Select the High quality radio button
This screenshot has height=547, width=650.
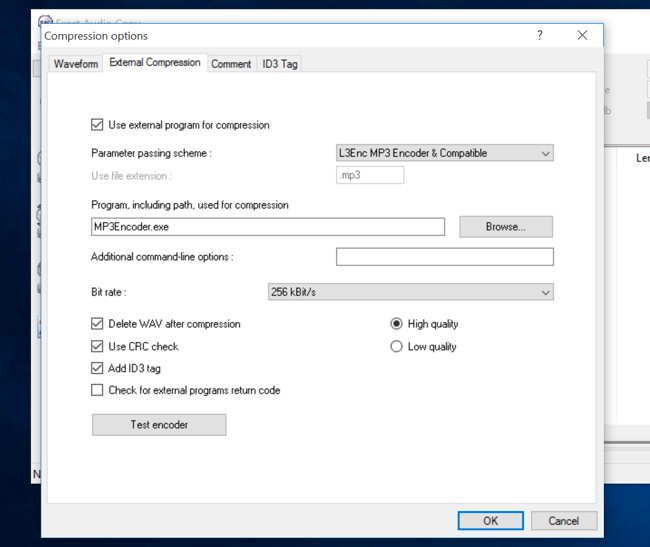(x=396, y=324)
